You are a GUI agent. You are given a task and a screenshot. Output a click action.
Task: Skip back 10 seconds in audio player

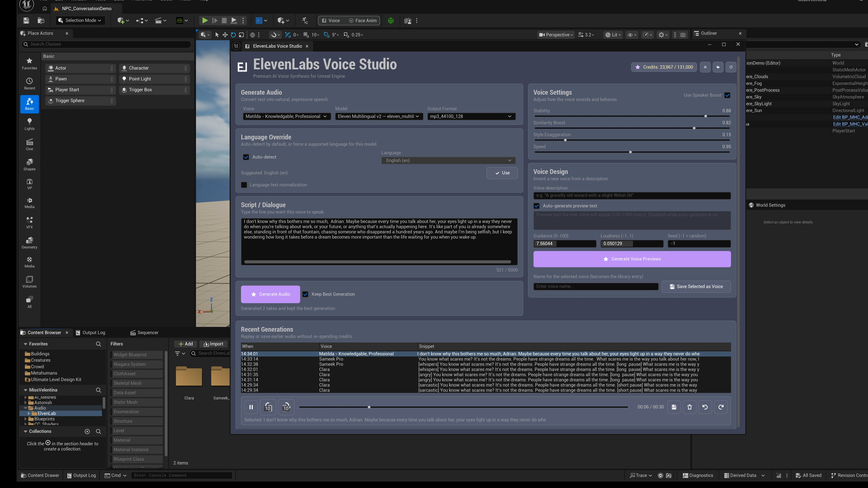coord(268,407)
